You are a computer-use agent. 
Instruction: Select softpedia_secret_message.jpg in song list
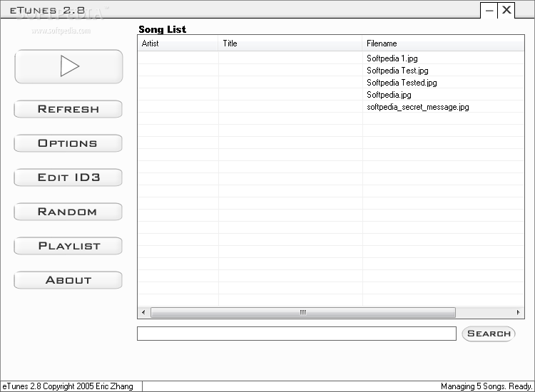pos(417,107)
